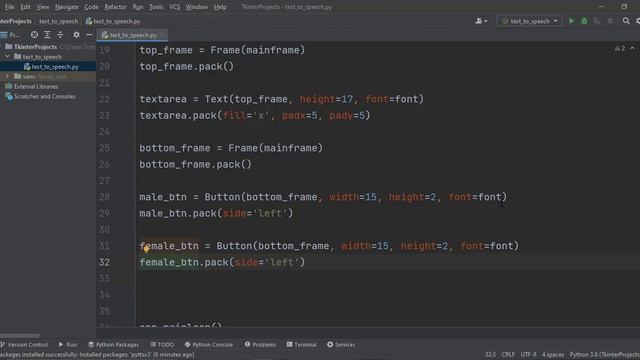
Task: Run the text_to_speech configuration
Action: 571,21
